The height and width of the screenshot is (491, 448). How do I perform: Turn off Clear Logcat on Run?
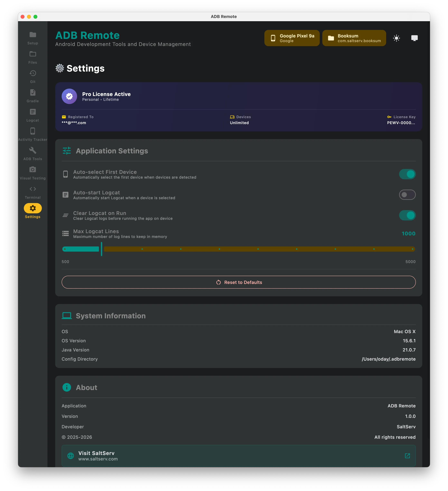[x=407, y=215]
